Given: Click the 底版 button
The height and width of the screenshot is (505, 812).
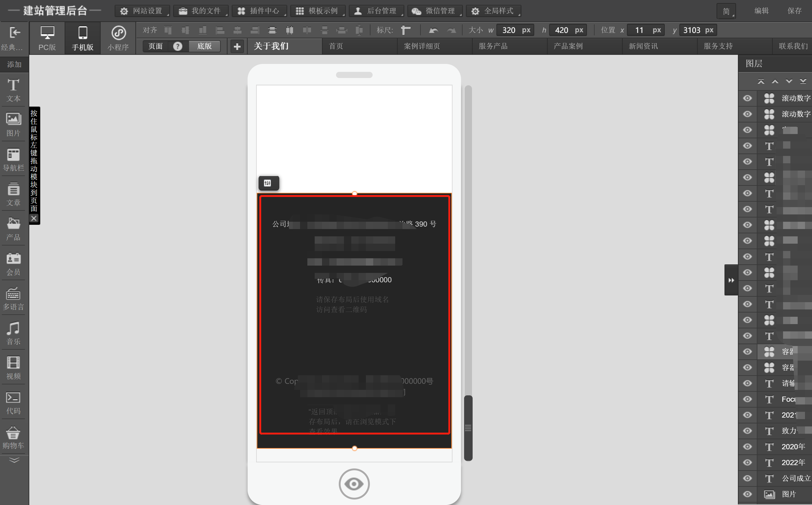Looking at the screenshot, I should pos(204,46).
